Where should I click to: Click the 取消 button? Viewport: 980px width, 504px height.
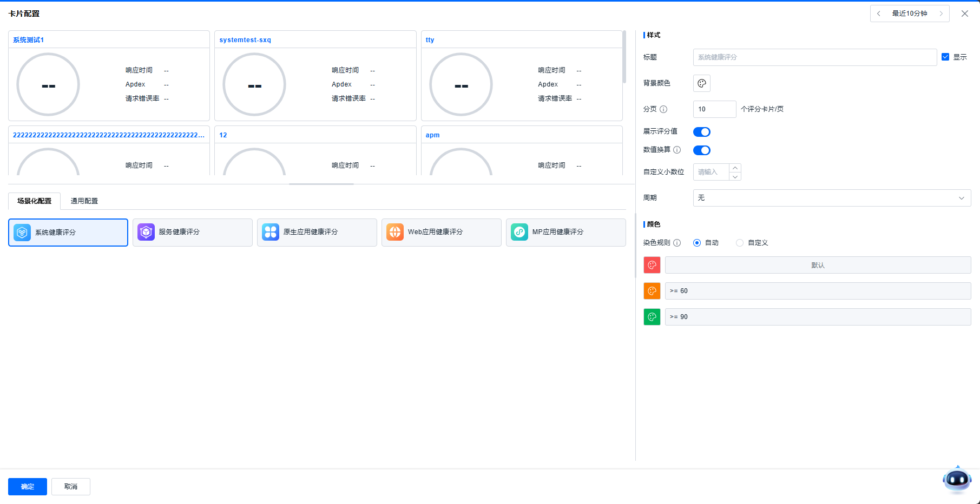pos(71,487)
